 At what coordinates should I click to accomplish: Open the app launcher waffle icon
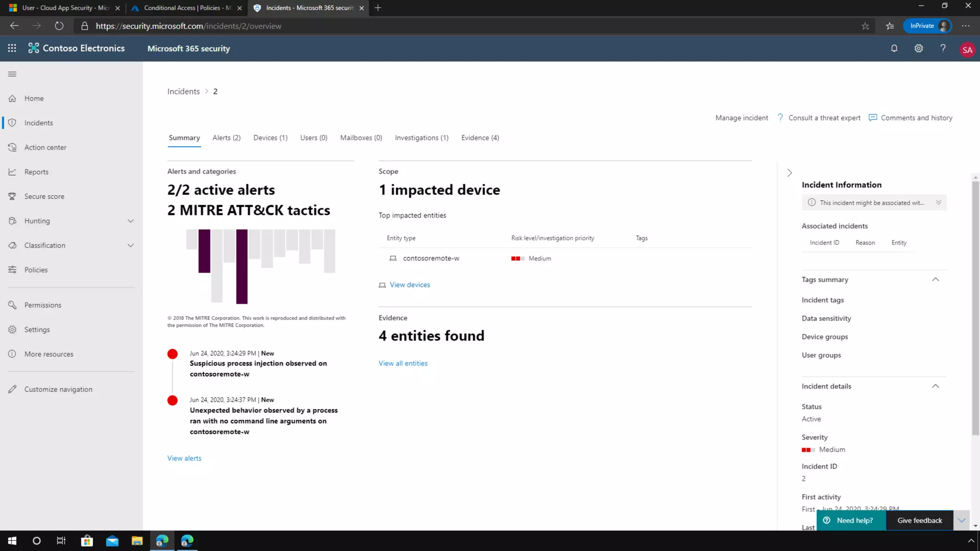point(12,48)
